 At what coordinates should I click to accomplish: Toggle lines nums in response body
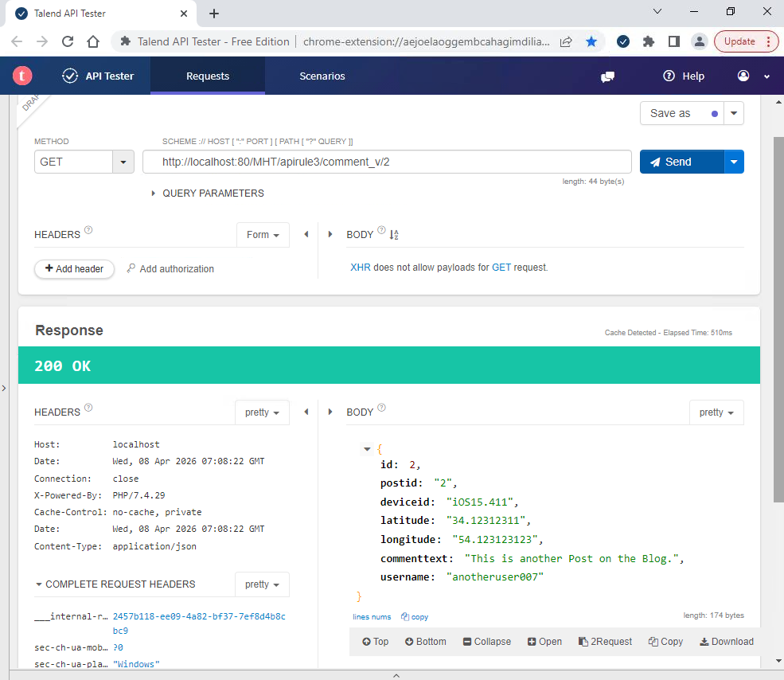click(x=372, y=617)
